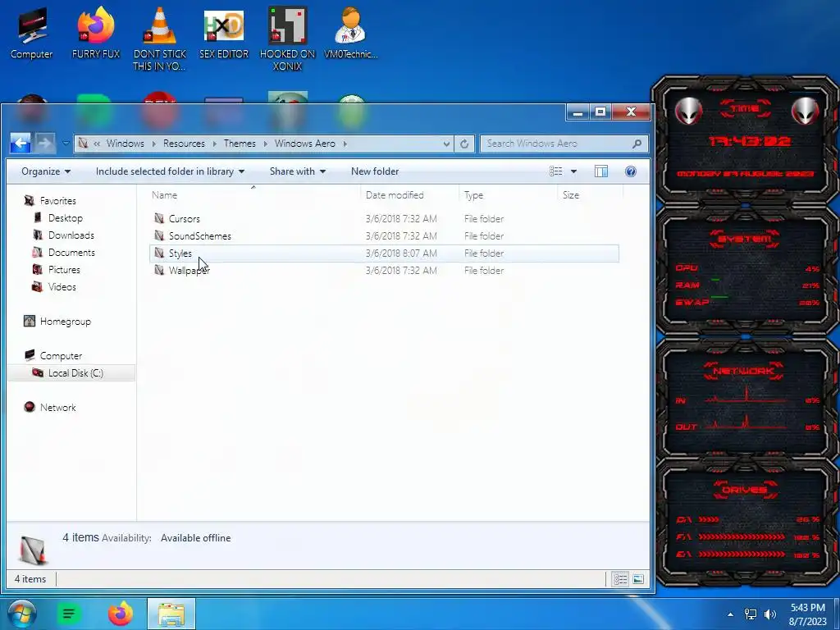Click the Styles folder icon
The width and height of the screenshot is (840, 630).
159,253
